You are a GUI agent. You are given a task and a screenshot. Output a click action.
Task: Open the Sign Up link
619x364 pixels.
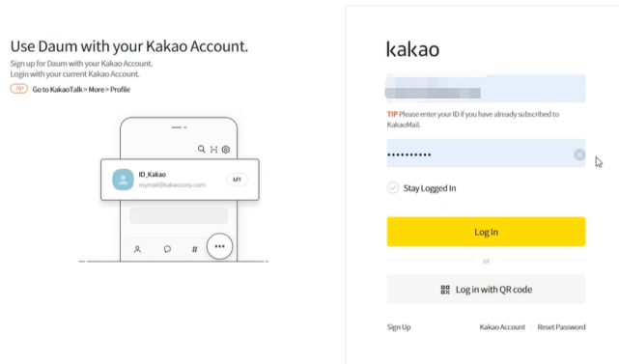pos(399,327)
